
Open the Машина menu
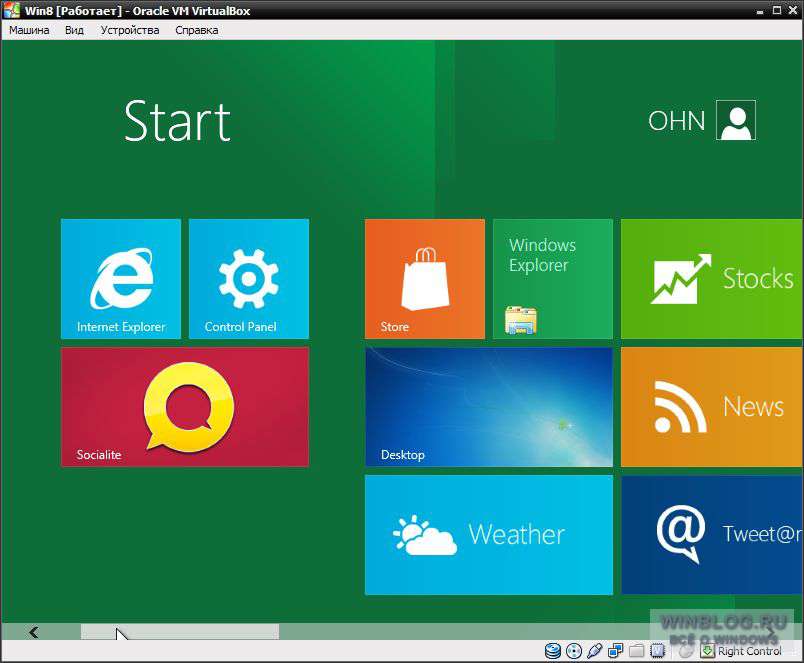coord(29,30)
